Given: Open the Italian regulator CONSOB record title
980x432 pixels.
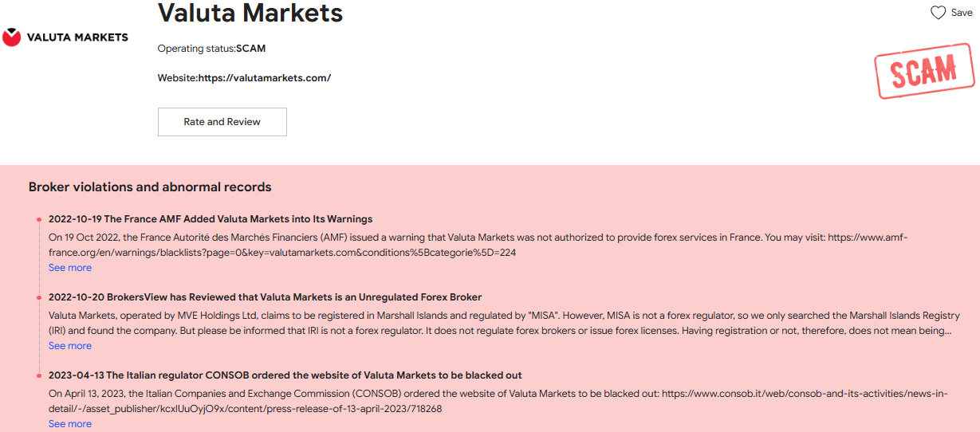Looking at the screenshot, I should tap(285, 375).
